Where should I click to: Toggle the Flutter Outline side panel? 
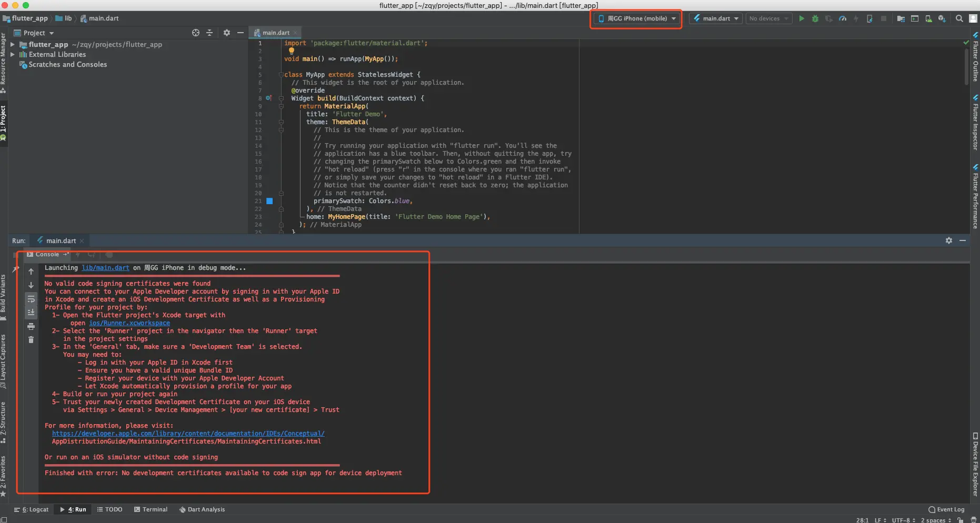pos(975,58)
